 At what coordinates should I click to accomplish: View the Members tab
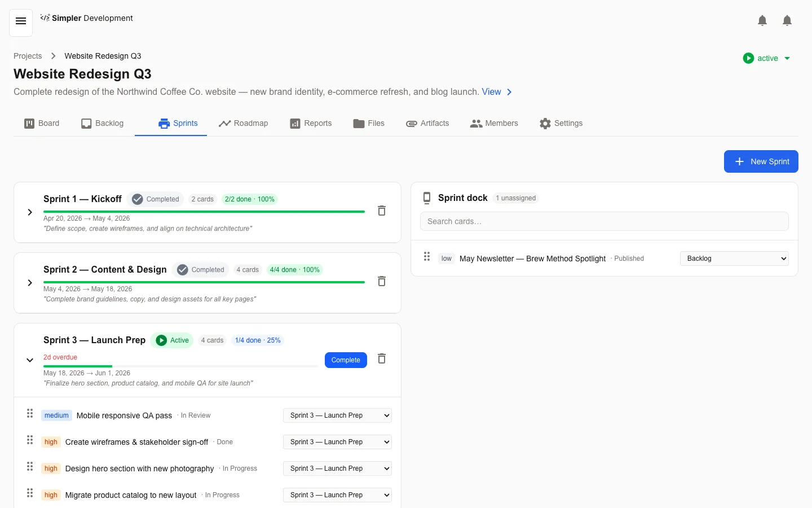pos(494,123)
